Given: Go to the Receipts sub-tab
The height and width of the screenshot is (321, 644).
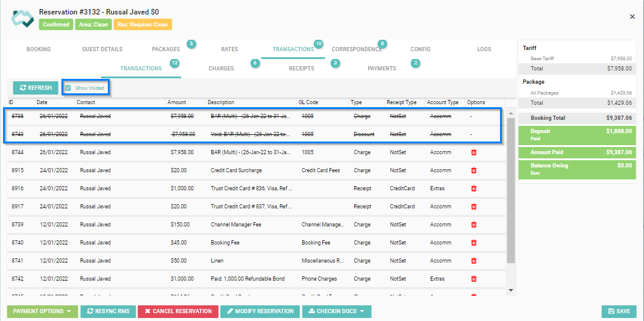Looking at the screenshot, I should pos(301,69).
